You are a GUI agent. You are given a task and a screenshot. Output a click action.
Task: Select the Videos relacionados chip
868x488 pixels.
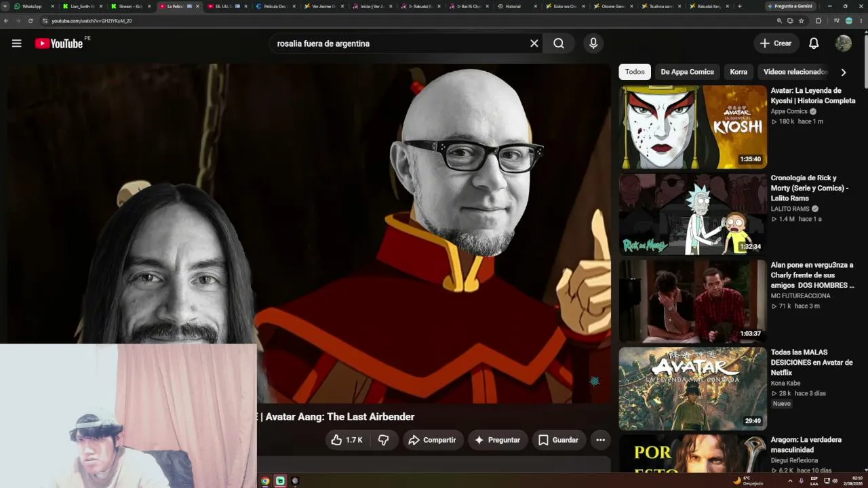pyautogui.click(x=795, y=72)
